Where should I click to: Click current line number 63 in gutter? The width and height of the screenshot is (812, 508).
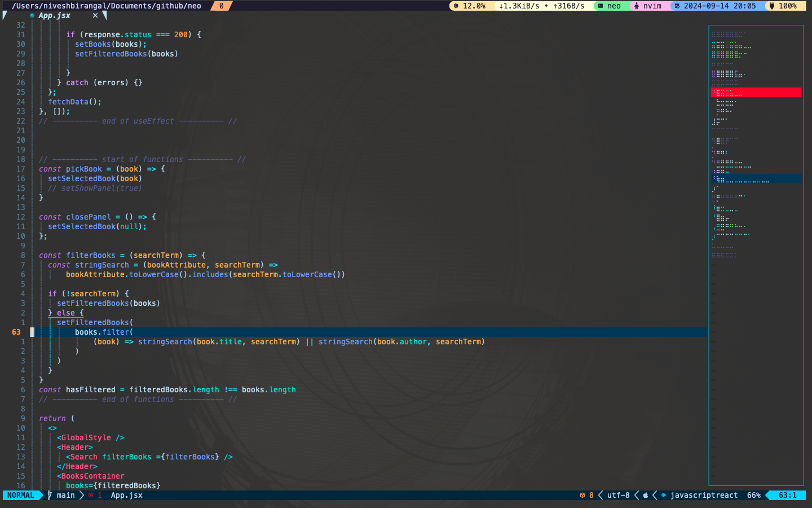(x=16, y=332)
